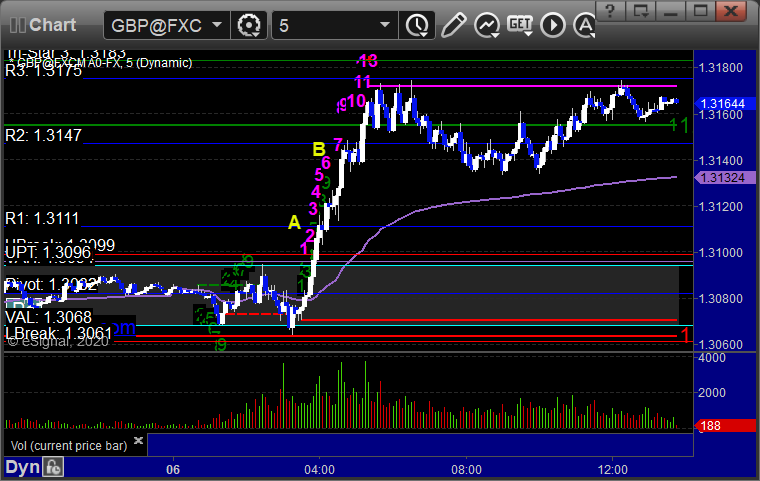This screenshot has width=760, height=481.
Task: Click the magenta 10 sequential count label
Action: (356, 101)
